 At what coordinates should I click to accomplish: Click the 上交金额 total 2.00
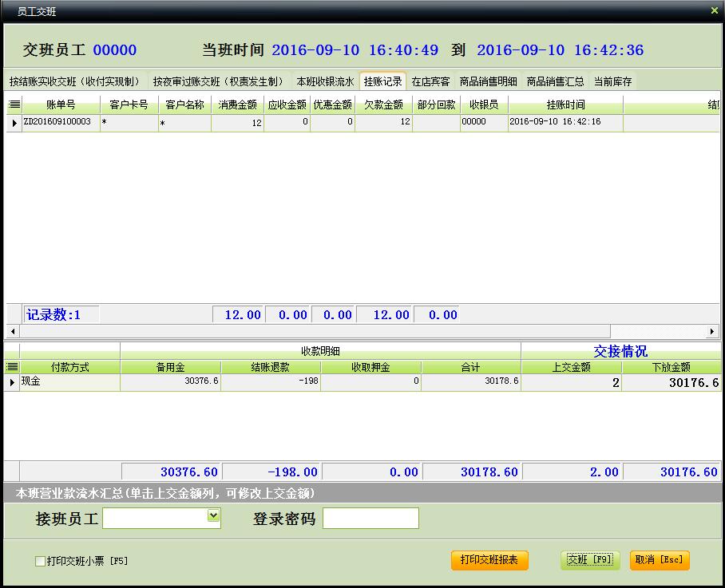pos(572,472)
